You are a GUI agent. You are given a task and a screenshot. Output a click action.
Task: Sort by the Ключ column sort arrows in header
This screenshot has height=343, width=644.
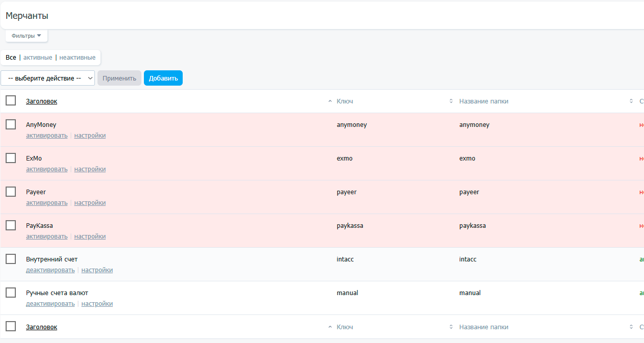coord(451,101)
